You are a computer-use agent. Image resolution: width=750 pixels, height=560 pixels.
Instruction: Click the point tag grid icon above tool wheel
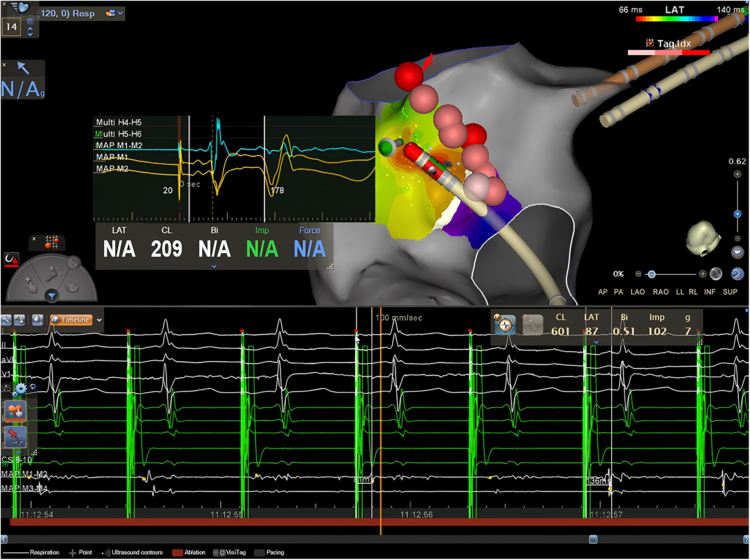coord(51,242)
